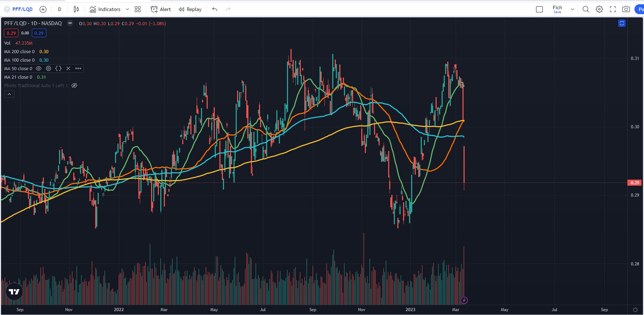Click the blue 0.29 buy price button
Screen dimensions: 644x315
point(39,33)
